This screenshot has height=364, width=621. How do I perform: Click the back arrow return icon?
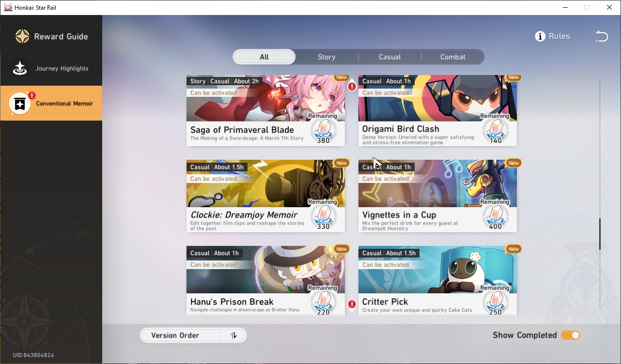pyautogui.click(x=602, y=36)
